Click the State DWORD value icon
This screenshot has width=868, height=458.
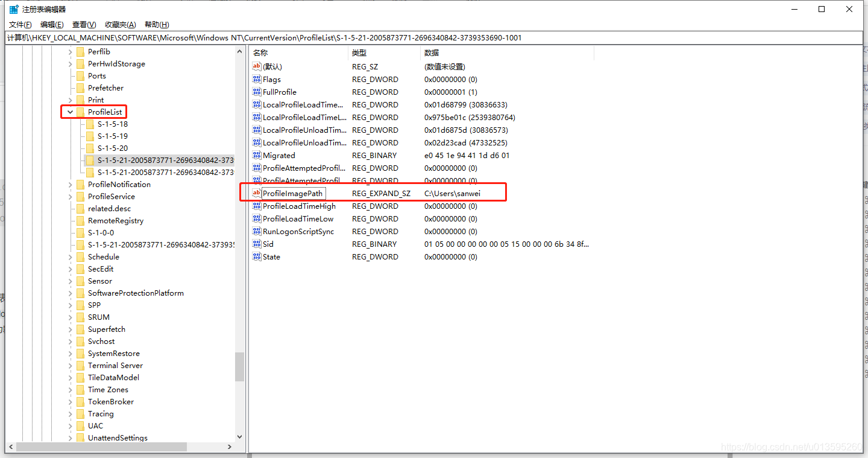pos(257,256)
